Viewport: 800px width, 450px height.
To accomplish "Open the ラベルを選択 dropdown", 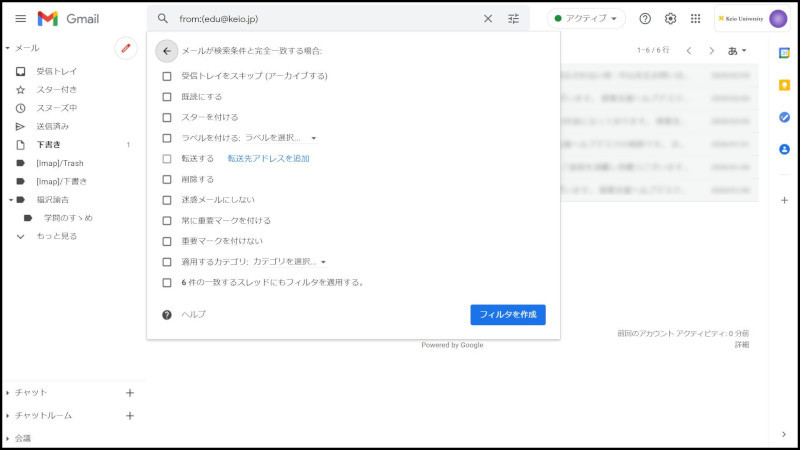I will (x=280, y=138).
